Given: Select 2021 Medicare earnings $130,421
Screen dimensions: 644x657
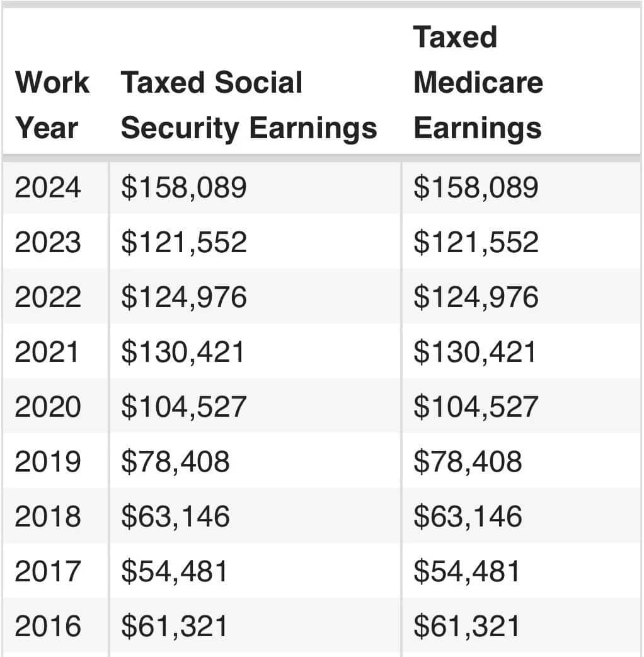Looking at the screenshot, I should [474, 352].
